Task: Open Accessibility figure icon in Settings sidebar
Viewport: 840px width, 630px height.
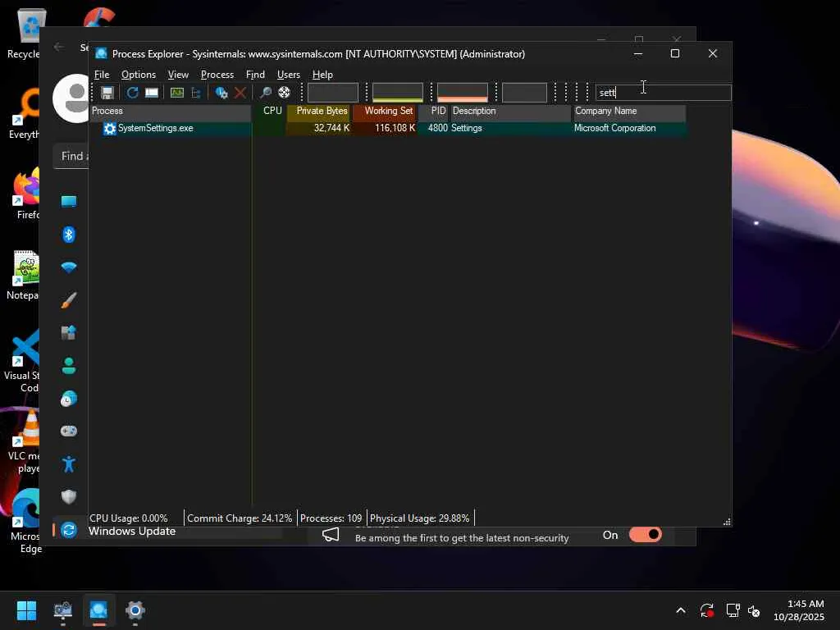Action: point(69,464)
